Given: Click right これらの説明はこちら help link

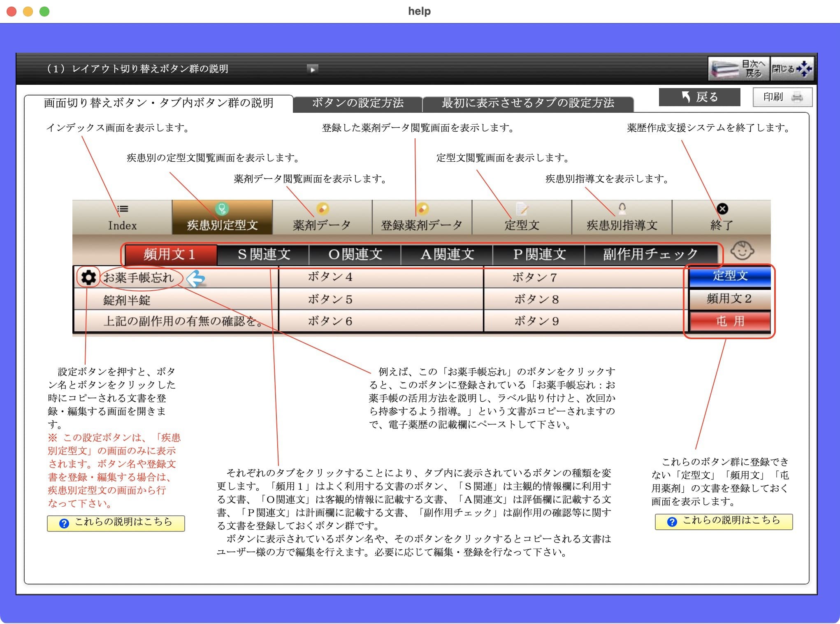Looking at the screenshot, I should pyautogui.click(x=724, y=522).
